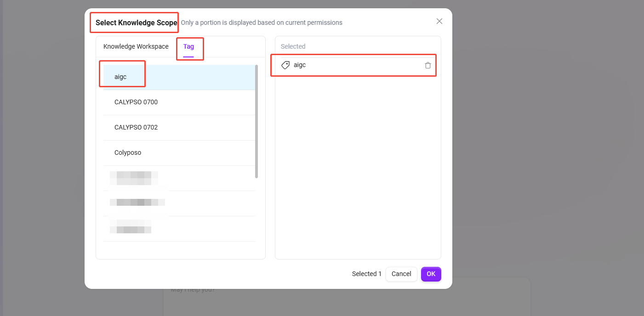Click the tag list vertical scrollbar
The image size is (644, 316).
[256, 121]
